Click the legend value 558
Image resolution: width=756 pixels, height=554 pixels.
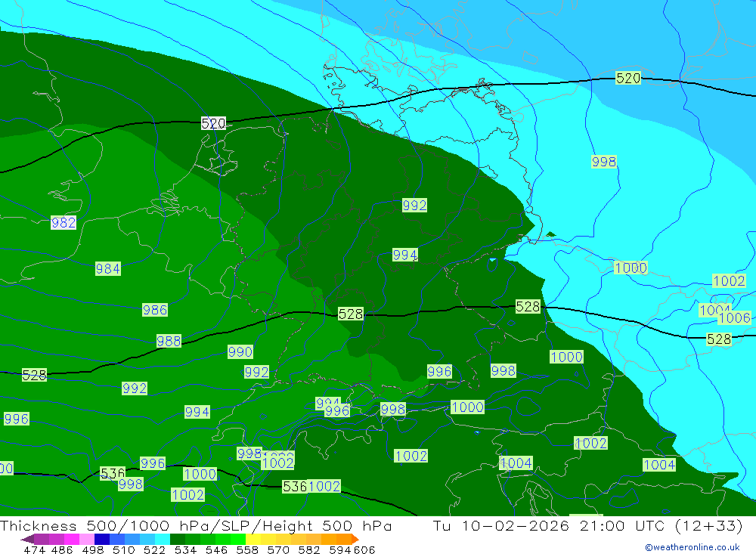coord(247,549)
